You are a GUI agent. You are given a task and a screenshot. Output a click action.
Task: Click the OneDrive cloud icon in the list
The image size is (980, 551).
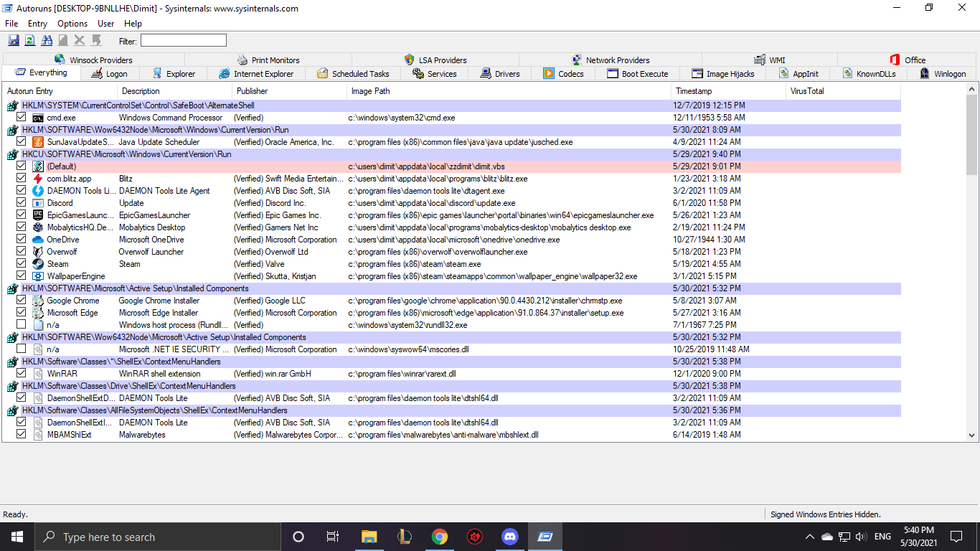pyautogui.click(x=39, y=240)
